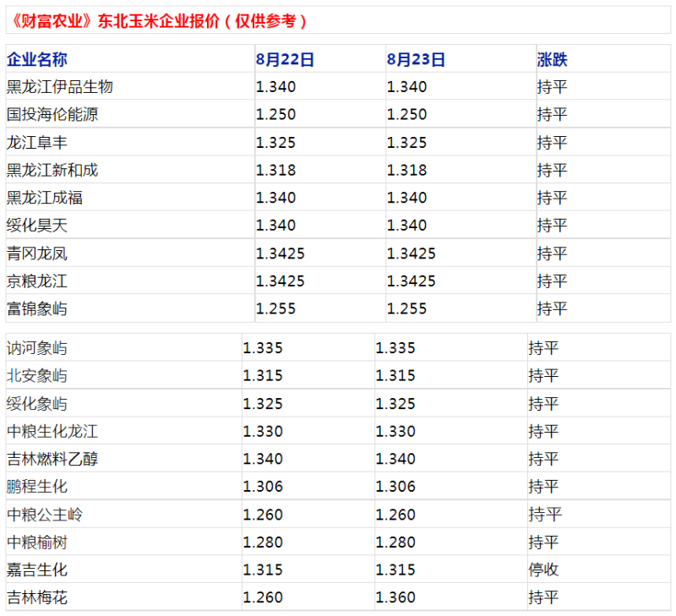
Task: Select 黑龙江新和成 8月22日 price 1.318
Action: coord(276,170)
